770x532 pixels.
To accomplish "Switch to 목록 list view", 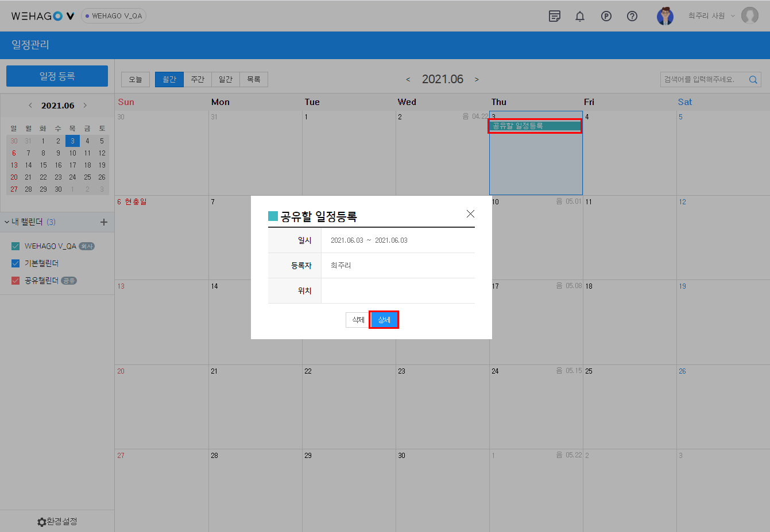I will click(254, 79).
